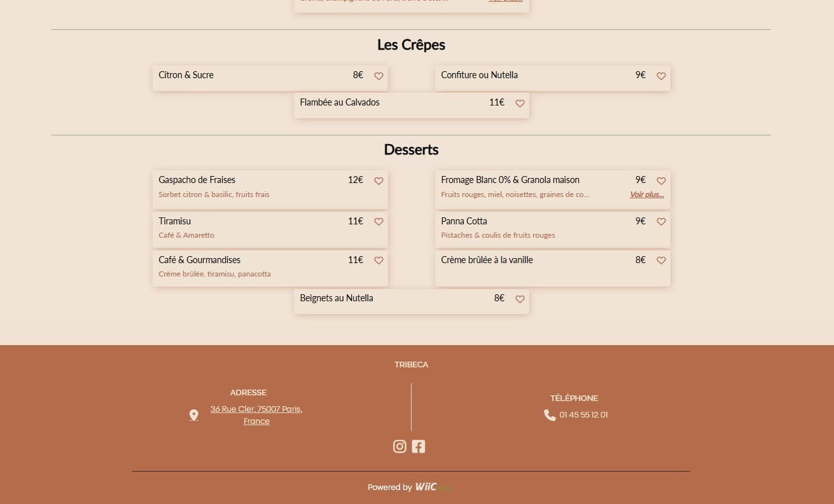Click the heart on Flambée au Calvados

point(520,104)
